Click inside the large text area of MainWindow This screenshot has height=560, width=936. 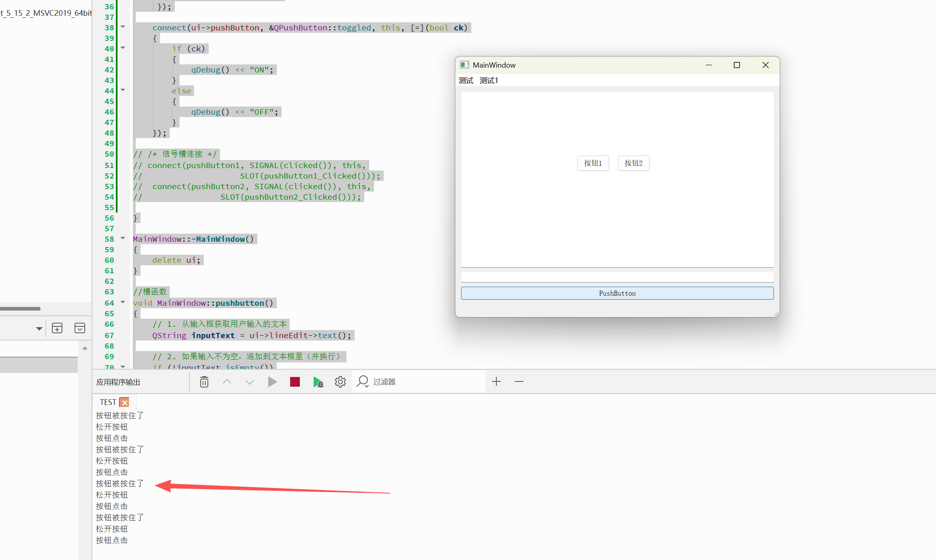(617, 179)
